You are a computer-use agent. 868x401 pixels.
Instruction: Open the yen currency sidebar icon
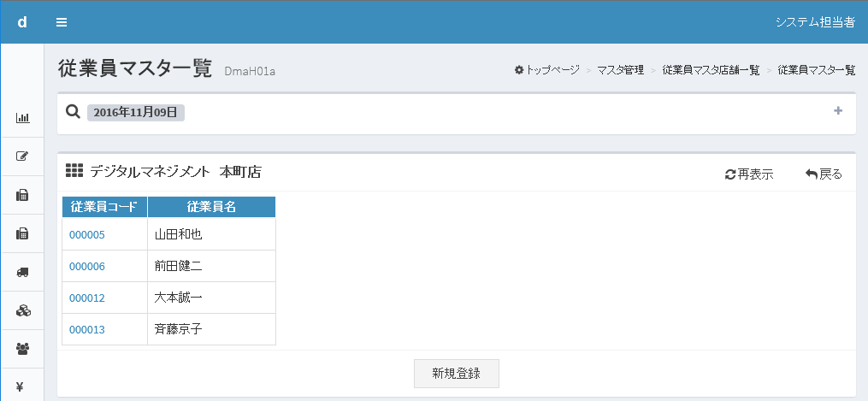tap(21, 386)
